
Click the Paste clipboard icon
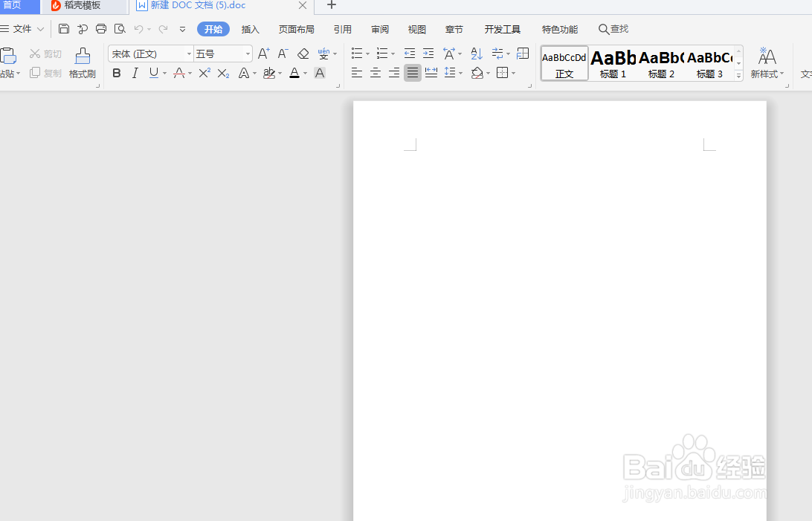click(x=8, y=55)
